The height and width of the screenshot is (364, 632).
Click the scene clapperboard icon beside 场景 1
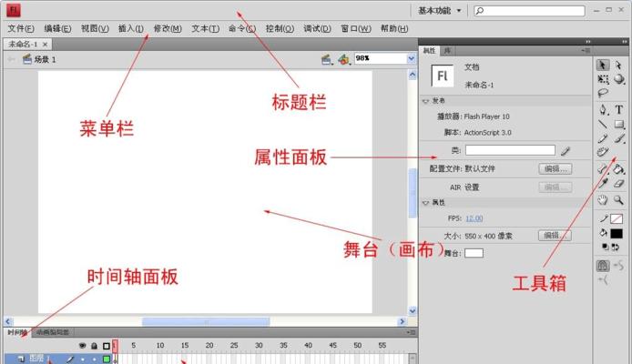pyautogui.click(x=27, y=59)
